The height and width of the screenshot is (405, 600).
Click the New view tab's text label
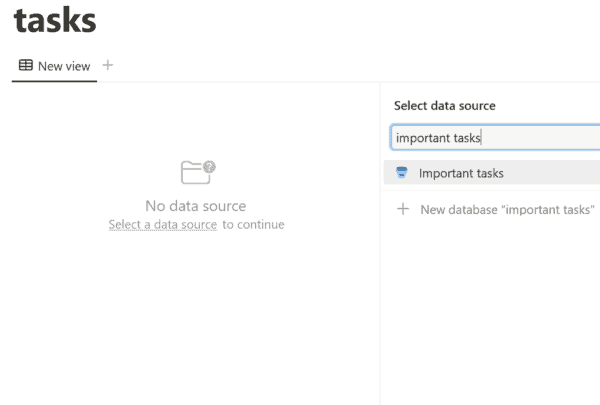(64, 66)
